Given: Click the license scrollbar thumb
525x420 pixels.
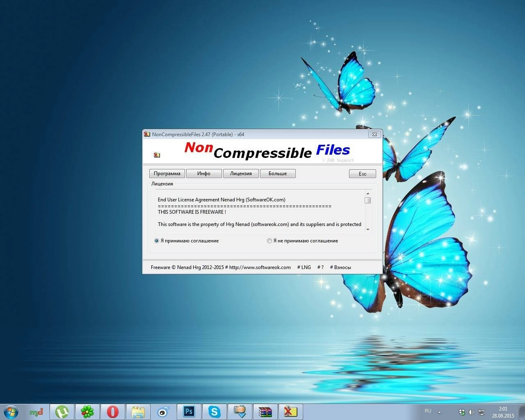Looking at the screenshot, I should [x=367, y=200].
